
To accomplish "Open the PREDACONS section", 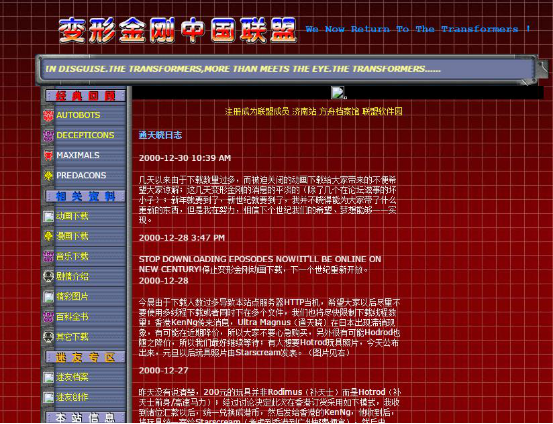I will [81, 176].
